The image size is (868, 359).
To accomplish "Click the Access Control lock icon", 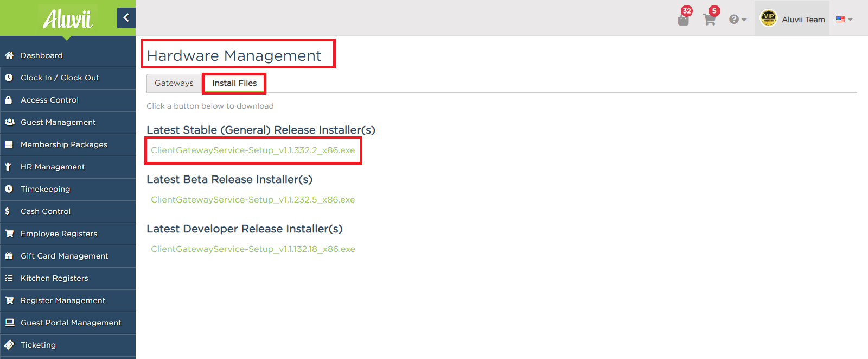I will click(9, 100).
